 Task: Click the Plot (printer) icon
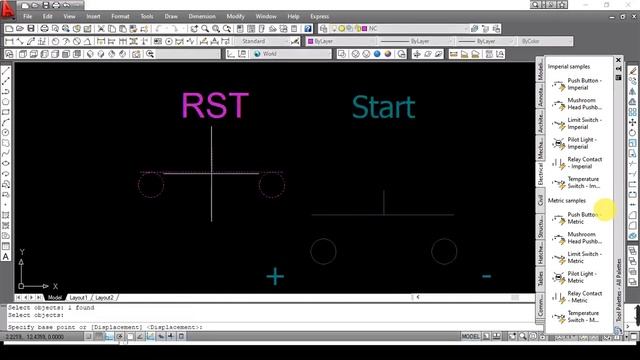pyautogui.click(x=44, y=29)
